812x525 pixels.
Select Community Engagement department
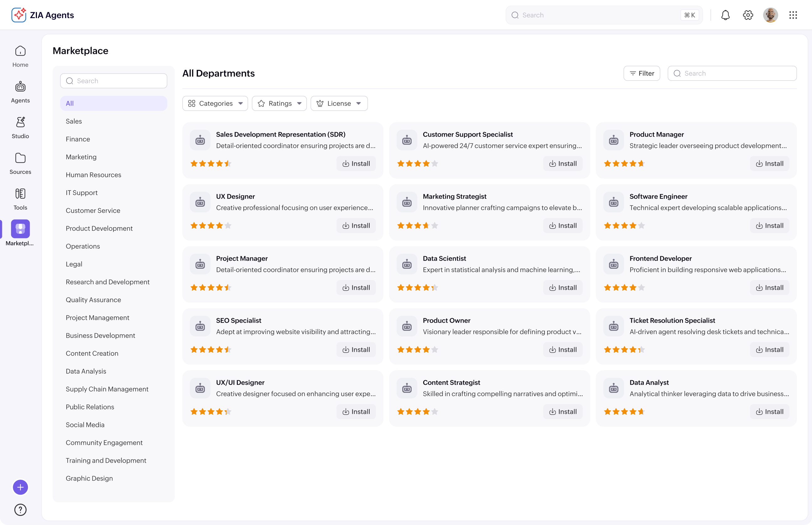click(x=113, y=443)
